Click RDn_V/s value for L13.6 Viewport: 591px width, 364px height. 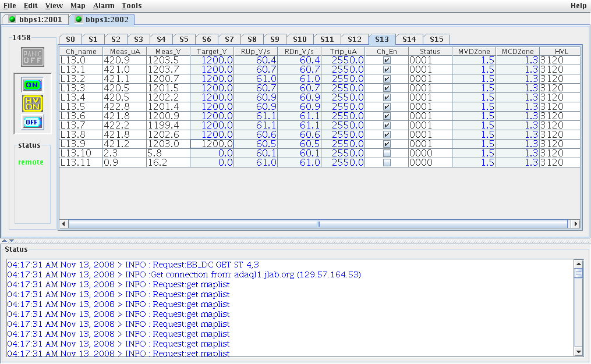click(299, 116)
